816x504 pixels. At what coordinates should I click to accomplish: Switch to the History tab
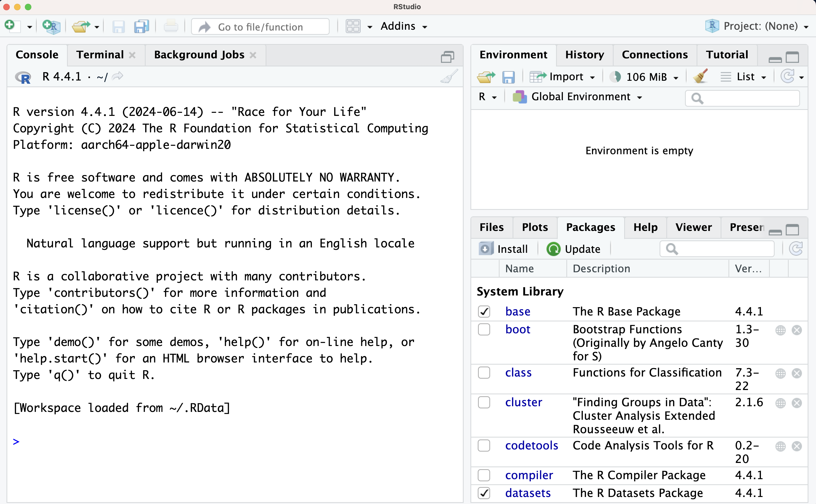[x=584, y=55]
